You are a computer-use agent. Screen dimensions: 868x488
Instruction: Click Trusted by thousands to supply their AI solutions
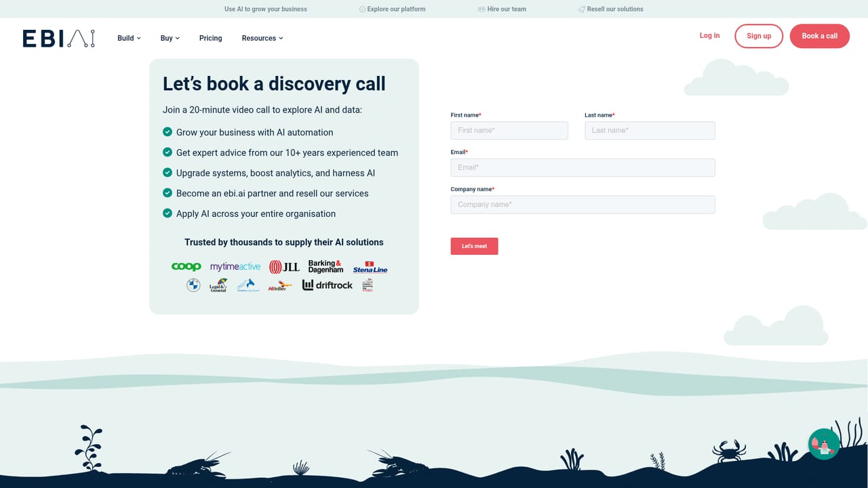pos(284,242)
